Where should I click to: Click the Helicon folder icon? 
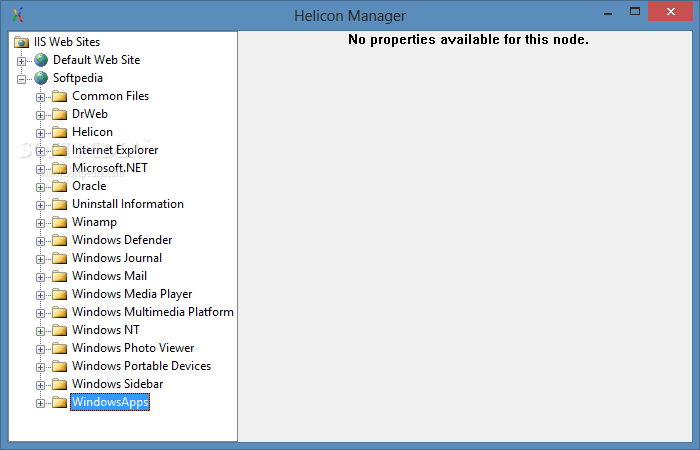pos(59,132)
